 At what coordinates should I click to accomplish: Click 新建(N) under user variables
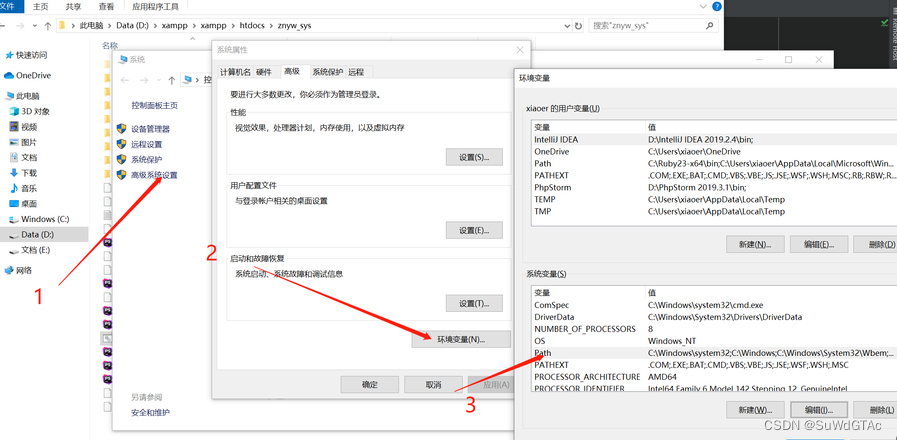[x=755, y=244]
